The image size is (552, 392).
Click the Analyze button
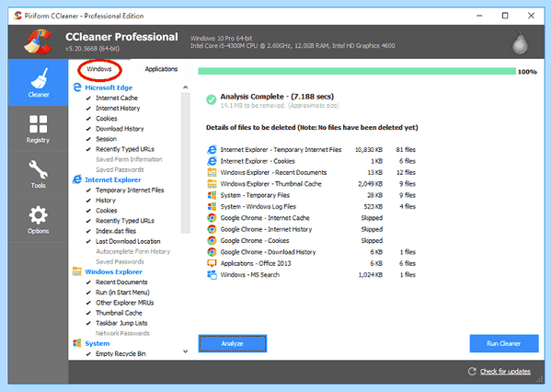pos(233,343)
